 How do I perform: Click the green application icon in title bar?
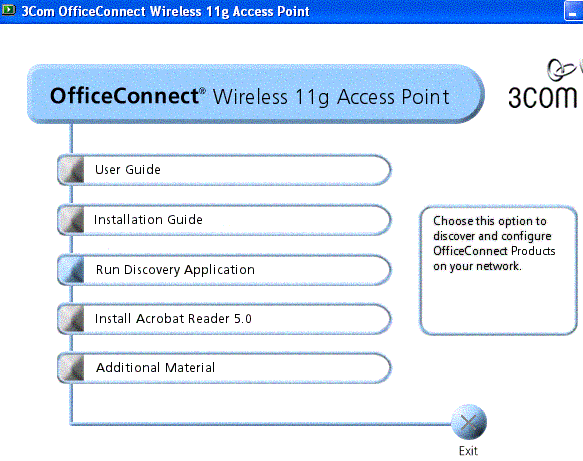[8, 10]
